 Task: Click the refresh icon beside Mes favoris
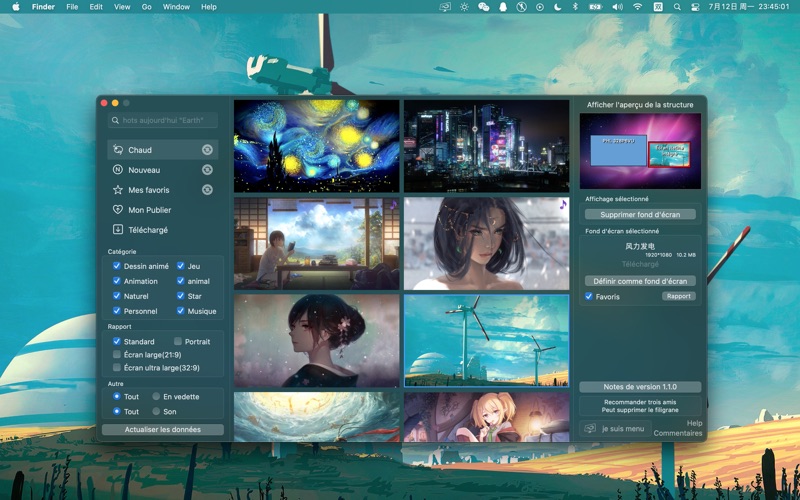pos(207,190)
